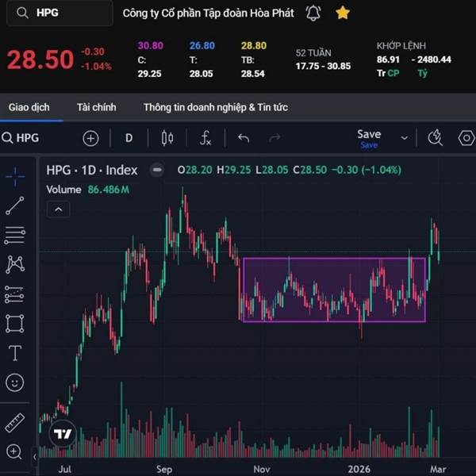Image resolution: width=476 pixels, height=476 pixels.
Task: Open the emoji icons tool
Action: point(14,382)
